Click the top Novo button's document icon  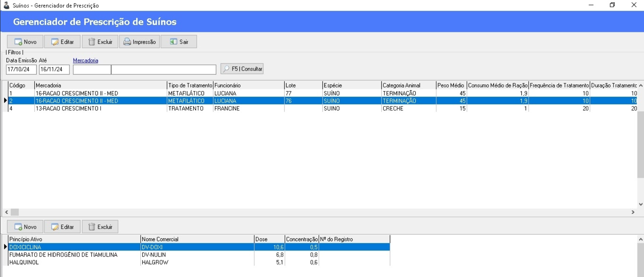18,42
